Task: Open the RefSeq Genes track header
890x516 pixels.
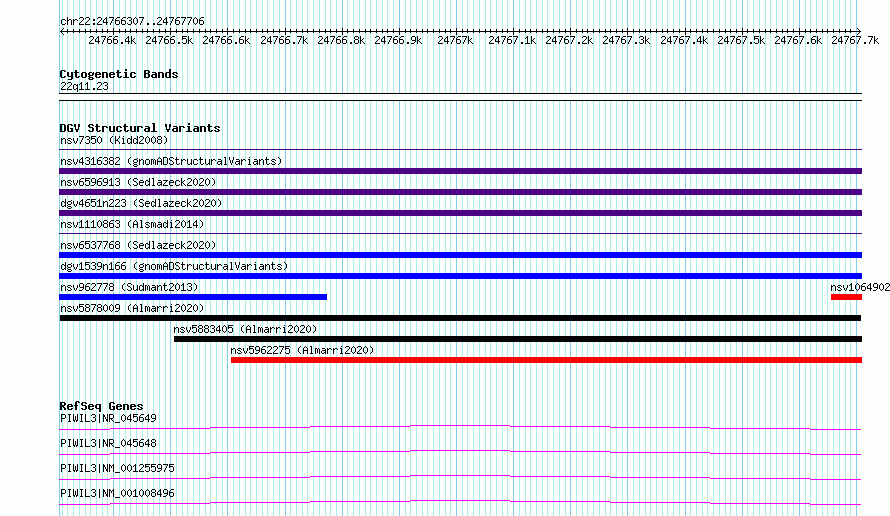Action: [102, 406]
